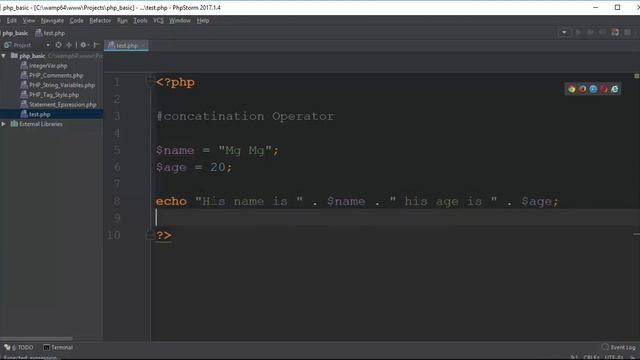The image size is (640, 360).
Task: Click the $age = 20 line
Action: tap(194, 167)
